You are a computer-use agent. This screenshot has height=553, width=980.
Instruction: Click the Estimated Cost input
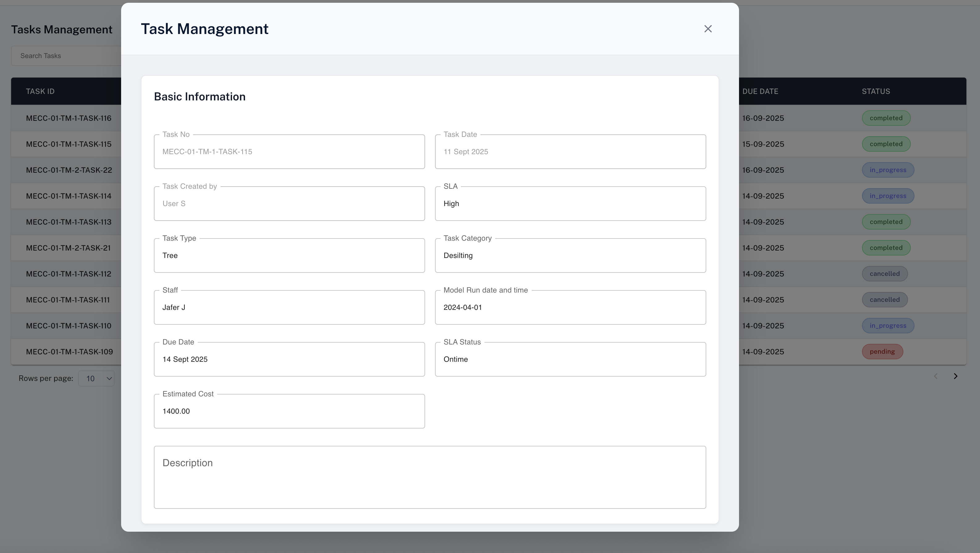[289, 411]
